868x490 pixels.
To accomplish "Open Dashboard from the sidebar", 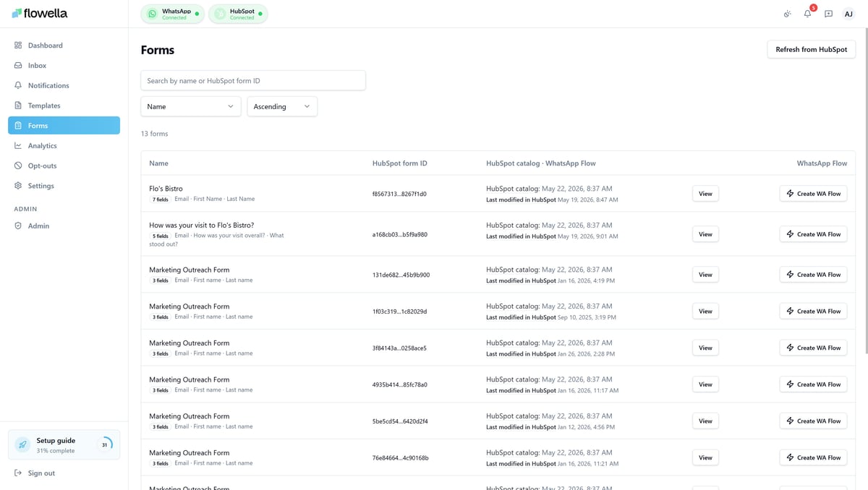I will [x=64, y=46].
